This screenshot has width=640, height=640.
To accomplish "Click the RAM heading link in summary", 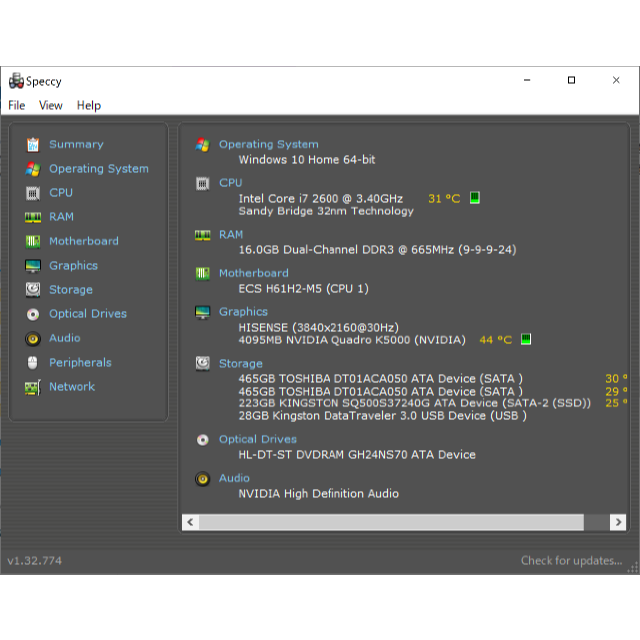I will click(x=231, y=235).
